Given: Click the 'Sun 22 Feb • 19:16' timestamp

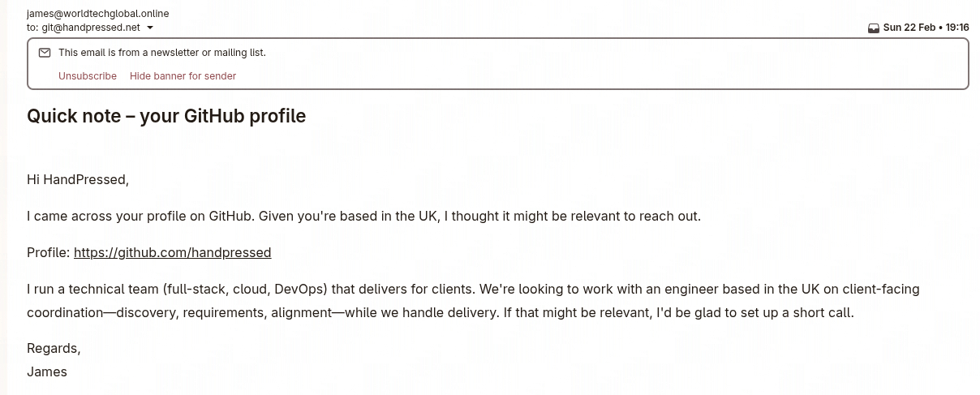Looking at the screenshot, I should 926,28.
